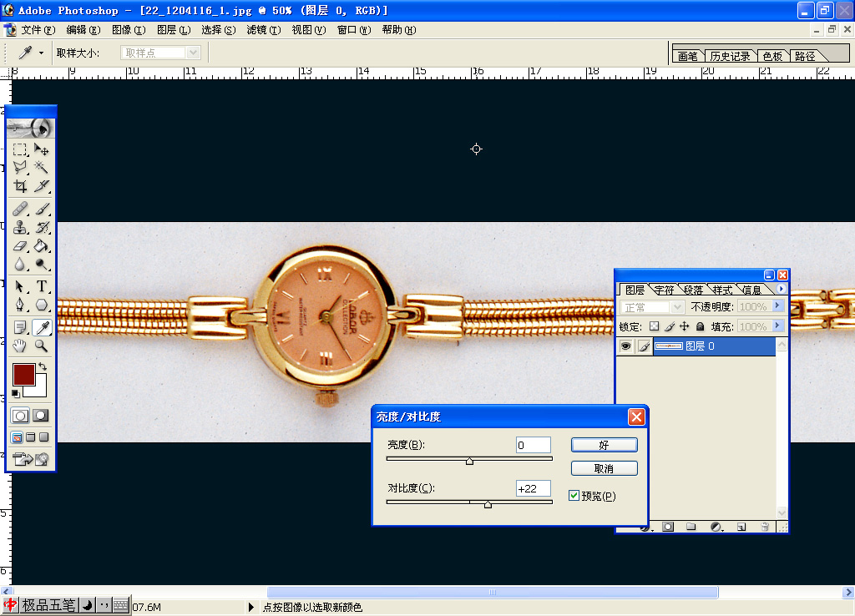The image size is (855, 616).
Task: Click the Adobe Online eye picture
Action: tap(31, 128)
